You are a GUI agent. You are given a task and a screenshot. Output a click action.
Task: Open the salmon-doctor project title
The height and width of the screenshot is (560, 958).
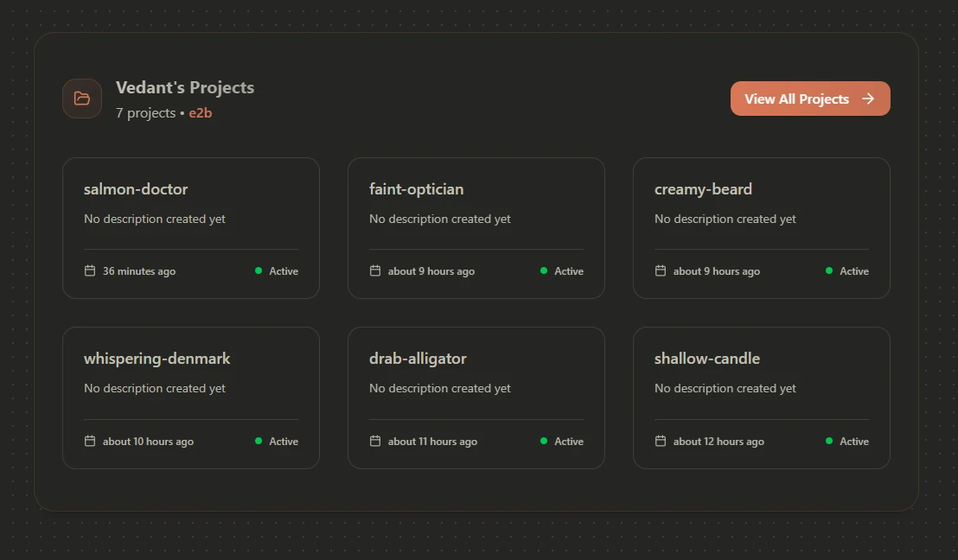click(136, 189)
